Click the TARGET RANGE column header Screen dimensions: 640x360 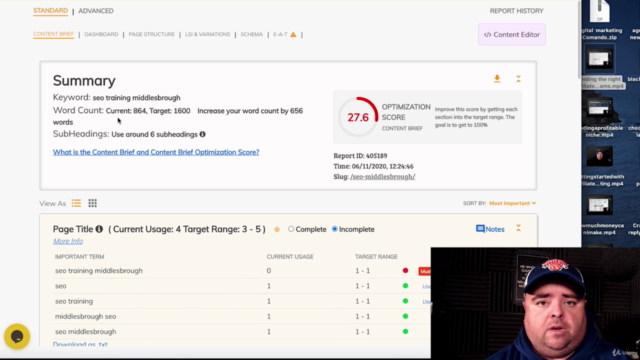376,257
